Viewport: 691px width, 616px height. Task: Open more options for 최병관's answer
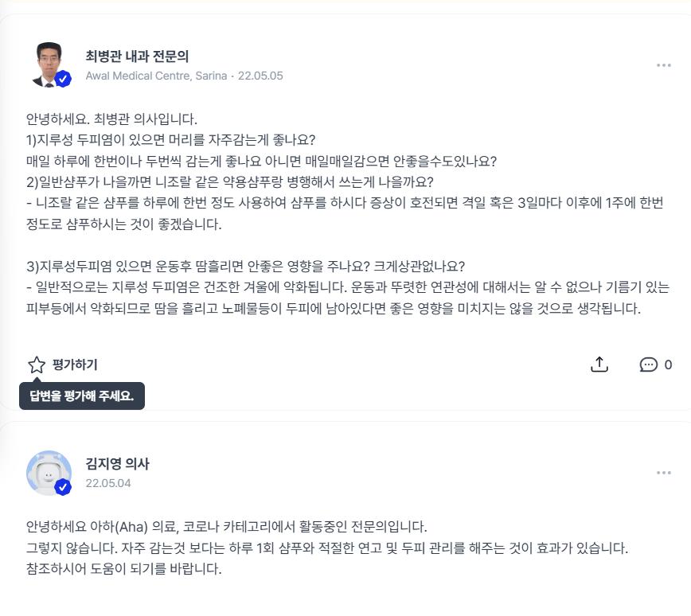tap(663, 65)
